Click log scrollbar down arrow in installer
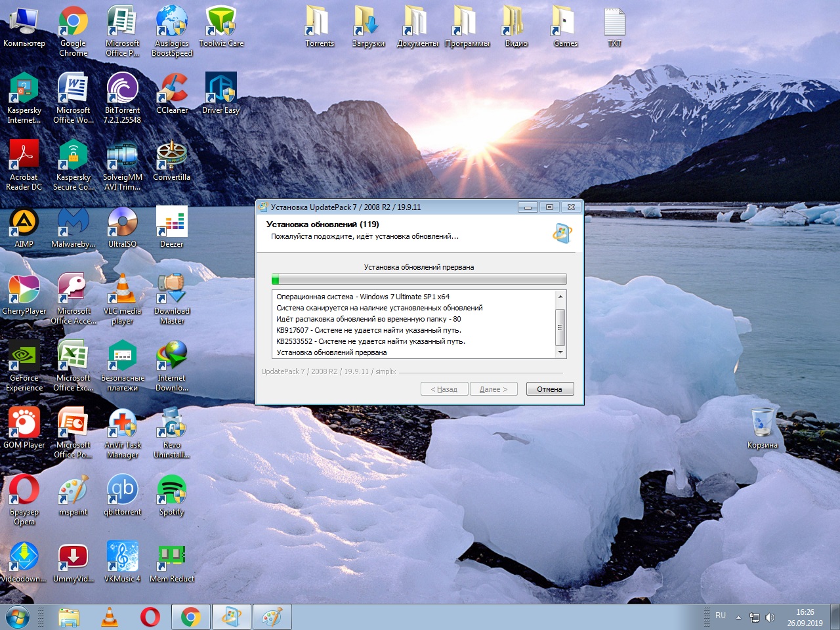 [x=560, y=352]
